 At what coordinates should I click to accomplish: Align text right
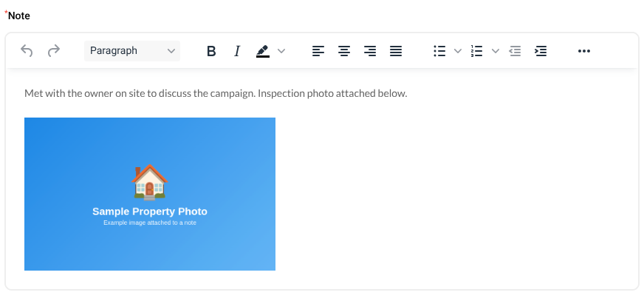(370, 51)
